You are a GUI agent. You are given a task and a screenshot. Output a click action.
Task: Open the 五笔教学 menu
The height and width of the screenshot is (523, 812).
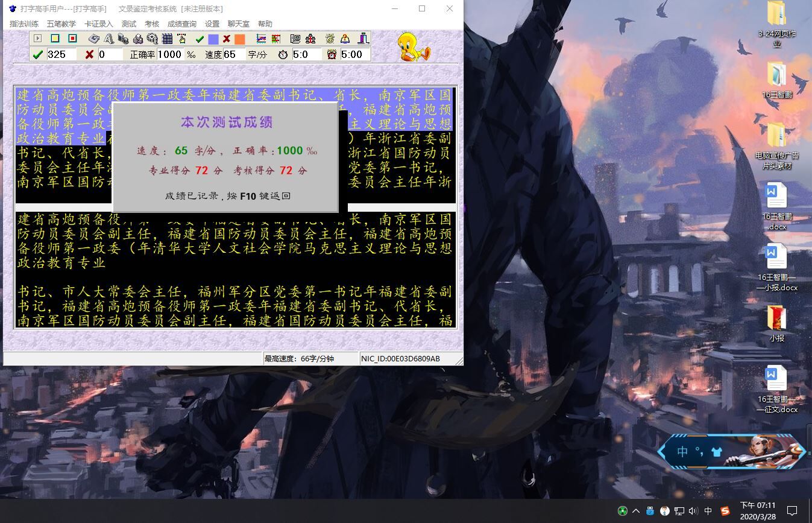coord(61,24)
